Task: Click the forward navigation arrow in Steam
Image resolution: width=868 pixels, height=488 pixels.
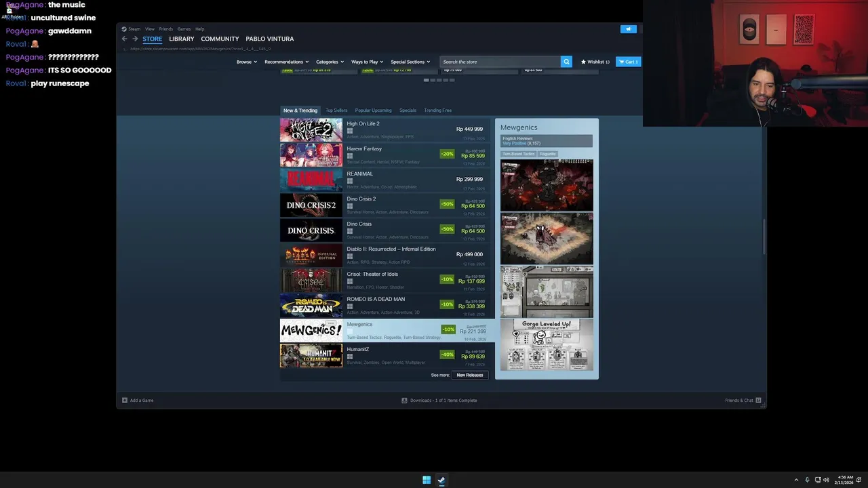Action: pyautogui.click(x=134, y=39)
